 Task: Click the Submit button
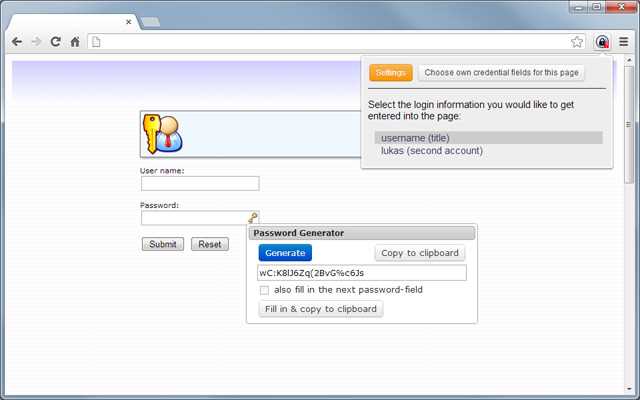163,244
